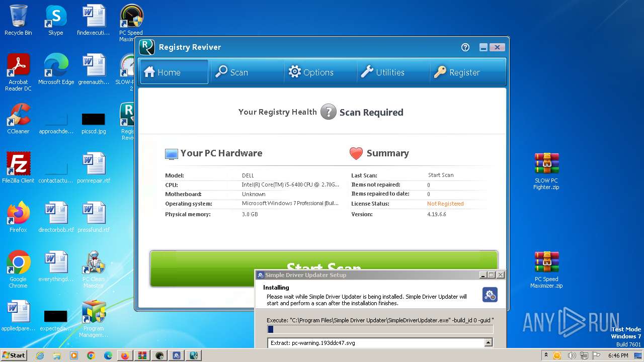Image resolution: width=644 pixels, height=362 pixels.
Task: Open the Windows Start menu
Action: pyautogui.click(x=14, y=355)
